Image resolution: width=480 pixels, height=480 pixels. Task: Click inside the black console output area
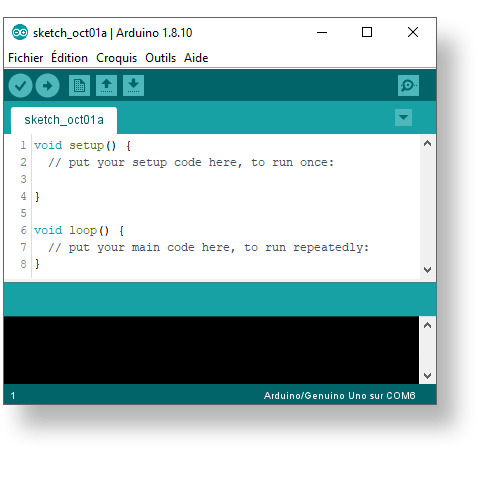click(x=211, y=350)
